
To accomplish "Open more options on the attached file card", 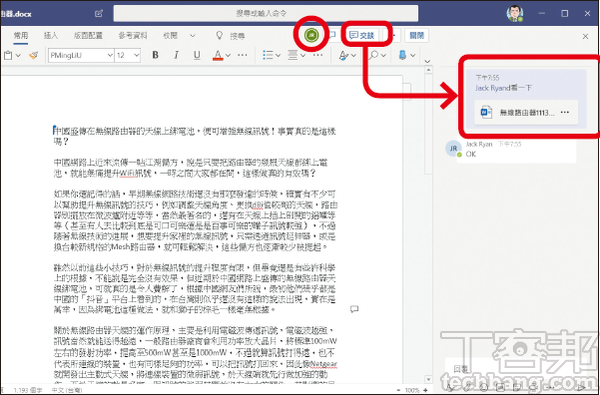I will (x=564, y=112).
